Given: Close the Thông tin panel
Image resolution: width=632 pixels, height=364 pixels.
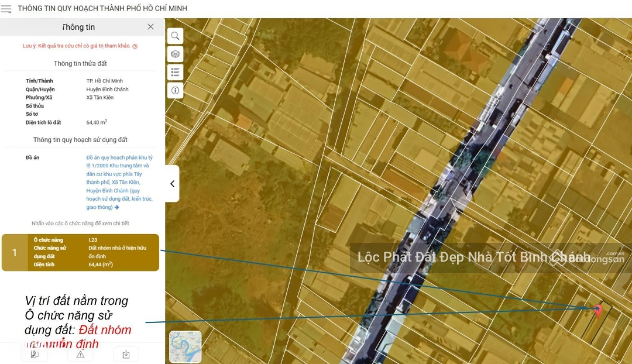Looking at the screenshot, I should (x=150, y=27).
